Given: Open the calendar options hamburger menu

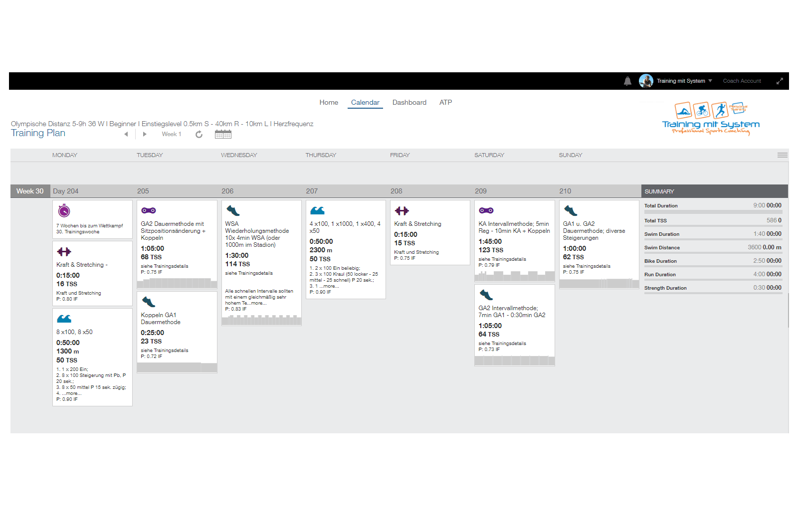Looking at the screenshot, I should coord(782,155).
